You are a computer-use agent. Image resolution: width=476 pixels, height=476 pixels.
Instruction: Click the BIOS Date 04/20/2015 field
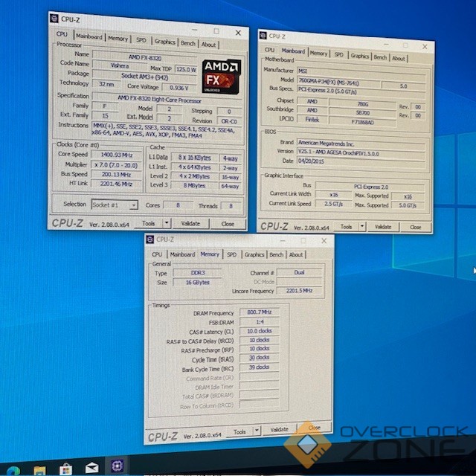click(361, 162)
